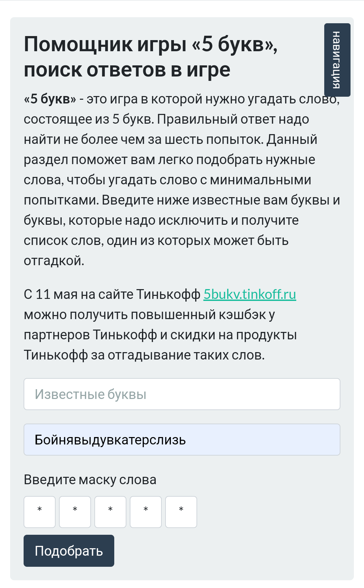Click the paragraph starting «С 11 мая на сайте»
Image resolution: width=364 pixels, height=588 pixels.
pos(160,324)
